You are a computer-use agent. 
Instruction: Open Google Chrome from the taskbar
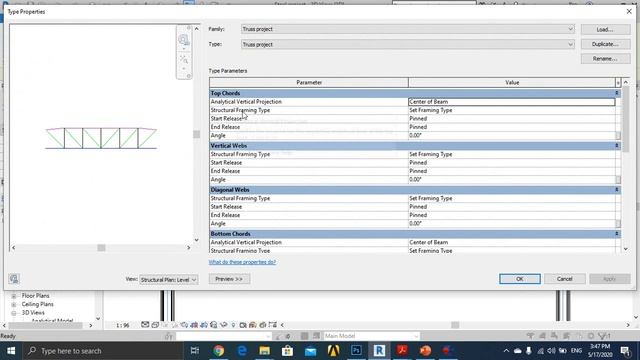(x=219, y=351)
